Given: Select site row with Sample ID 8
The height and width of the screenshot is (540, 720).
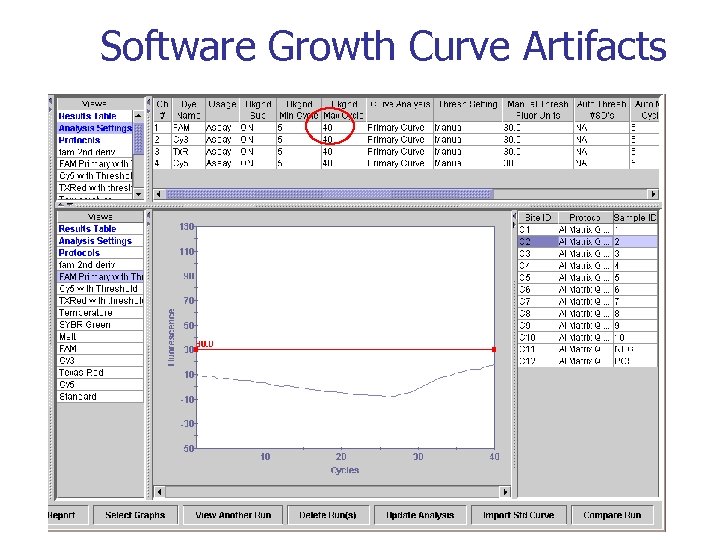Looking at the screenshot, I should pos(588,313).
